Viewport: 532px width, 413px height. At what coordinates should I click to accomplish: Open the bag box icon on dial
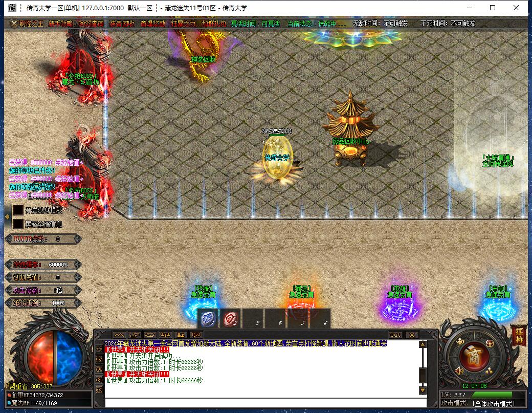[x=489, y=342]
